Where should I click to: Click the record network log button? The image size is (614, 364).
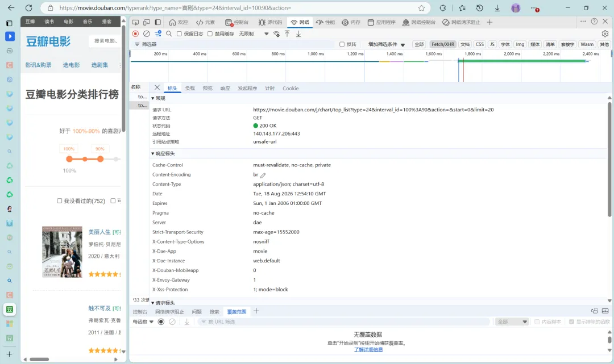point(135,34)
